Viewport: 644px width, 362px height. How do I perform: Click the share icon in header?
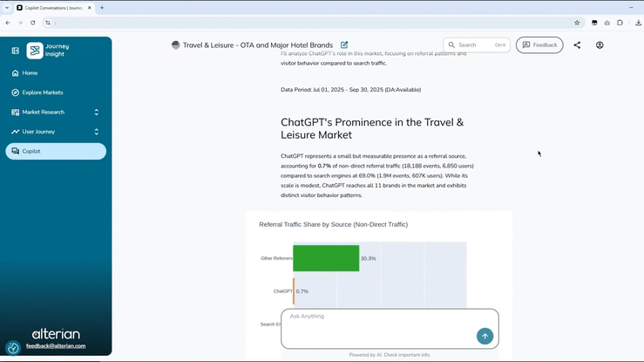[x=577, y=45]
